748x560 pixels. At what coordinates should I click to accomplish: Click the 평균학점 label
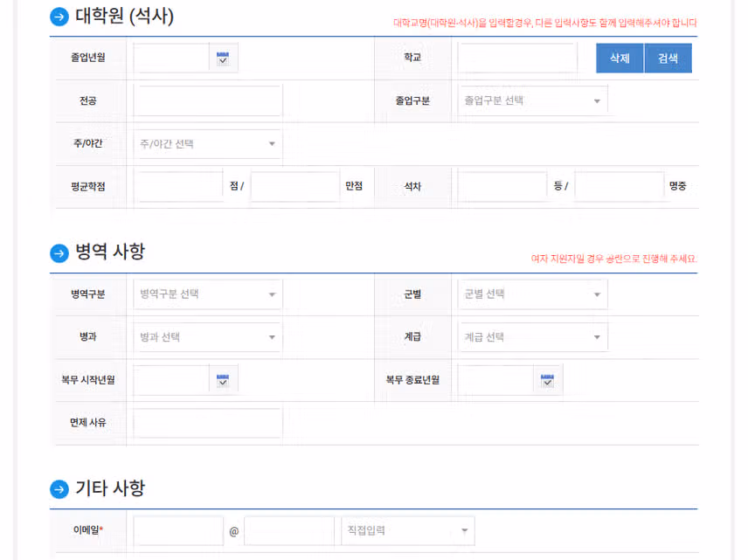[x=88, y=186]
